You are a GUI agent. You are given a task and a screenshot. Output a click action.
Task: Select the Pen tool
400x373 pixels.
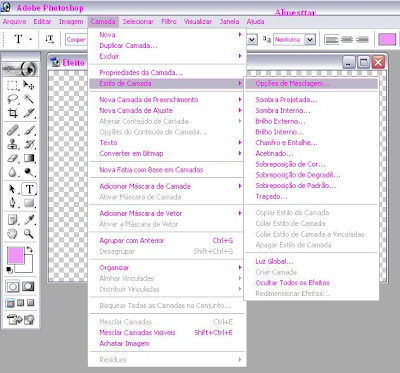point(13,203)
